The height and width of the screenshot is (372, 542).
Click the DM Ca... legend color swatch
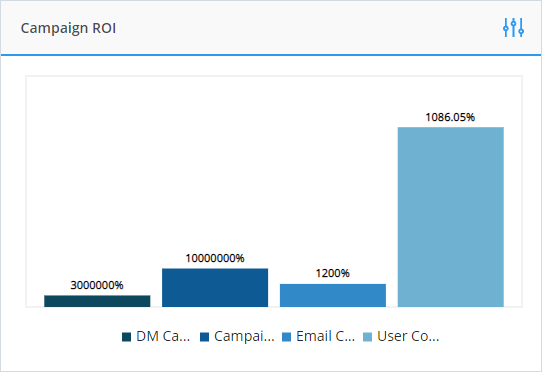click(x=127, y=337)
